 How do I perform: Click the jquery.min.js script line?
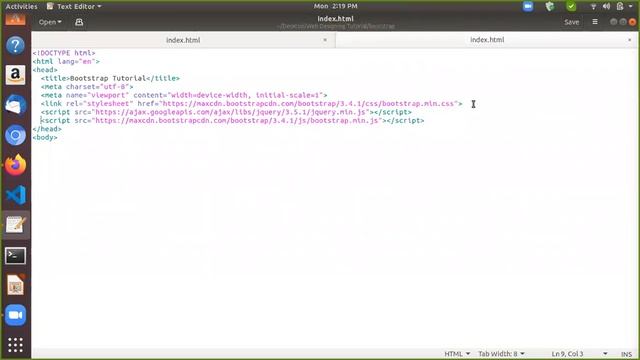pos(226,112)
